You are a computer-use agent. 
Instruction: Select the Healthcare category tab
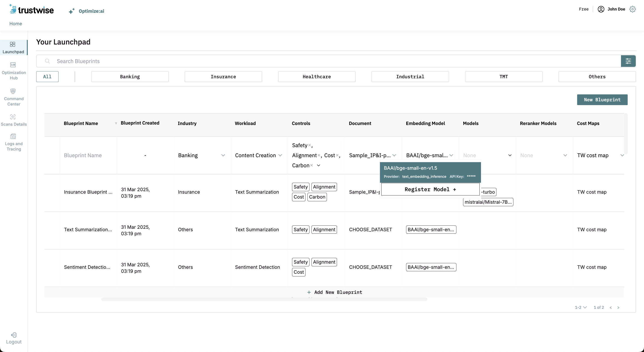pyautogui.click(x=316, y=76)
